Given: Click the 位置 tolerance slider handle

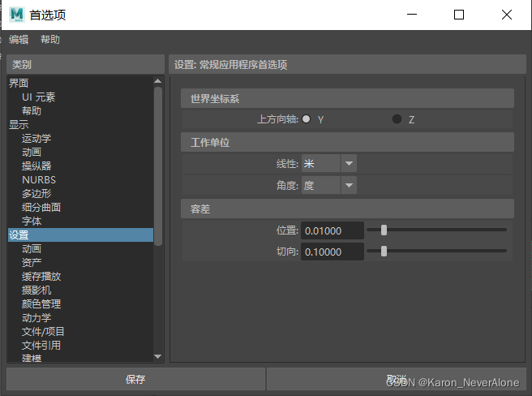Looking at the screenshot, I should tap(384, 230).
